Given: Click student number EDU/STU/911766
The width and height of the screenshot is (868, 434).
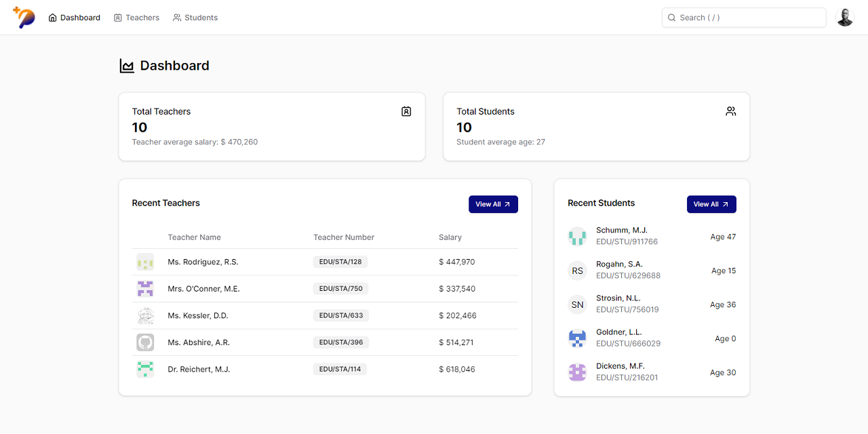Looking at the screenshot, I should coord(627,242).
